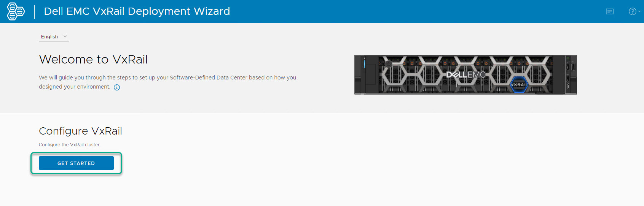The height and width of the screenshot is (206, 644).
Task: Click the Dell EMC VxRail Deployment Wizard title
Action: [x=137, y=11]
